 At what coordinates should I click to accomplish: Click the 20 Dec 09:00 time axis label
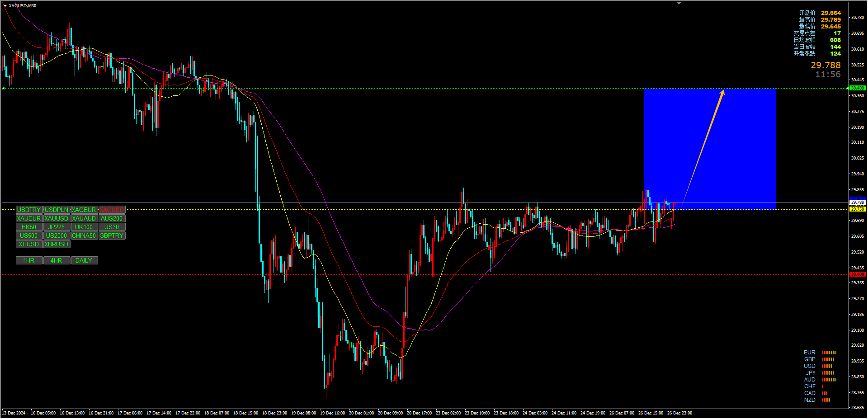390,413
